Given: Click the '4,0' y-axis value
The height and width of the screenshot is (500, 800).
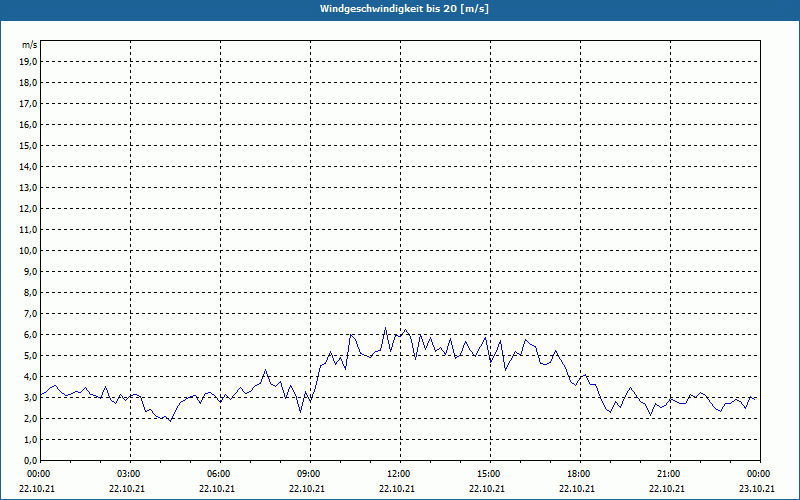Looking at the screenshot, I should 30,377.
